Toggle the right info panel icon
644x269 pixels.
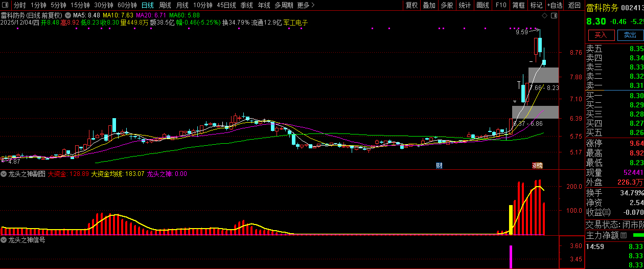(x=555, y=16)
